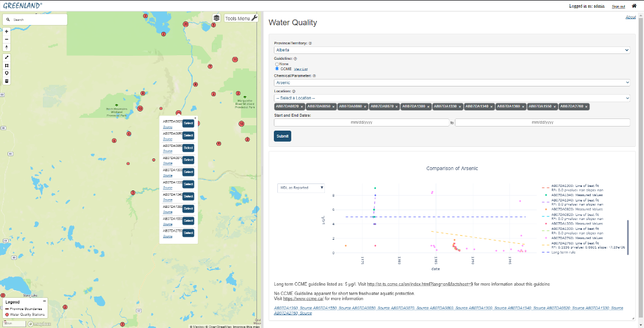Viewport: 644px width, 328px height.
Task: Go to home via house icon
Action: click(x=634, y=6)
